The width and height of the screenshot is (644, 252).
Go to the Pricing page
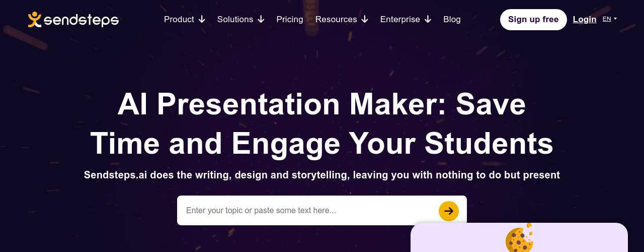[x=290, y=19]
